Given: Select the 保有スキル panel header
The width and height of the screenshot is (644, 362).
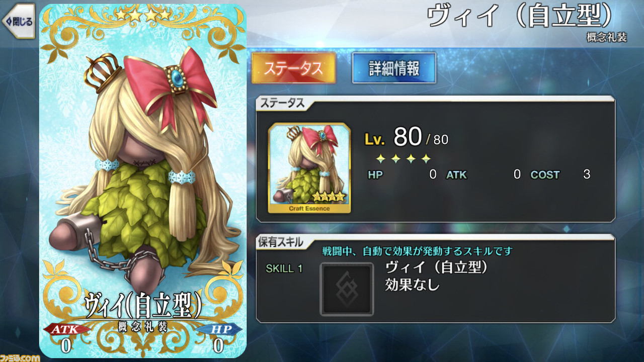Looking at the screenshot, I should tap(281, 242).
